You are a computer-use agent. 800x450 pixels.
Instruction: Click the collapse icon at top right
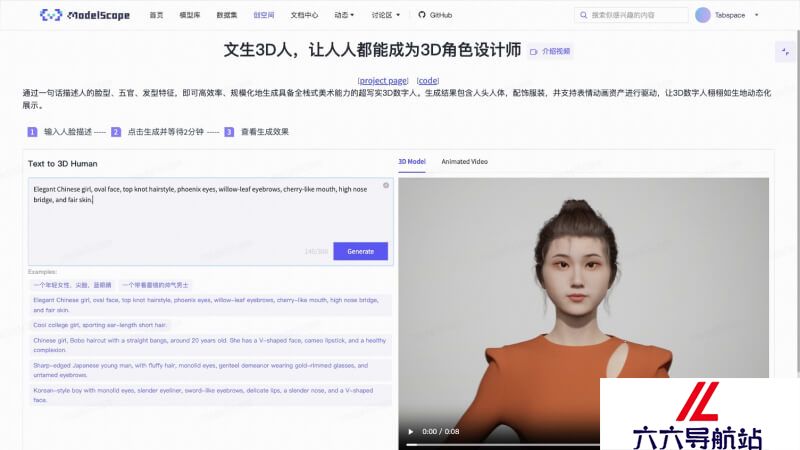click(x=785, y=52)
